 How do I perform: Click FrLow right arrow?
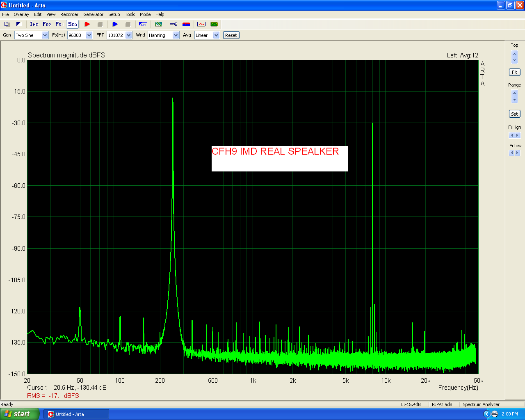[x=518, y=153]
